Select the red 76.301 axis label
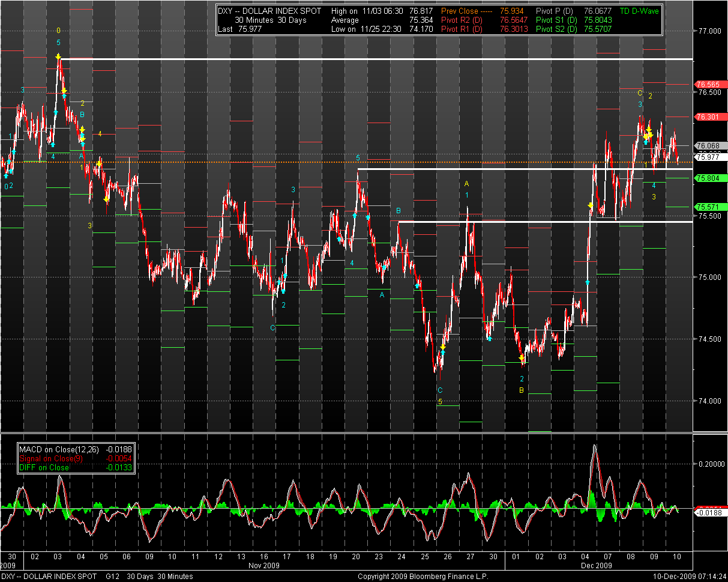 [706, 117]
